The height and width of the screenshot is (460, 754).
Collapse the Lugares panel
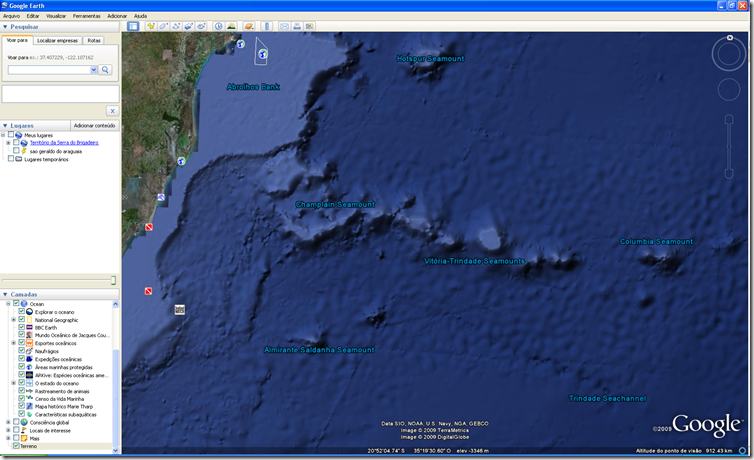coord(5,125)
